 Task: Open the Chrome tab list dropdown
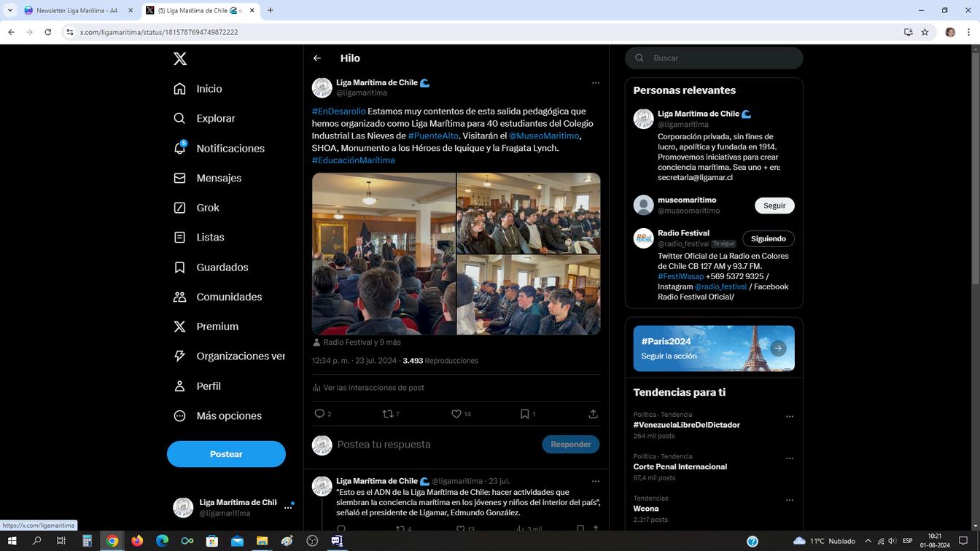[9, 10]
